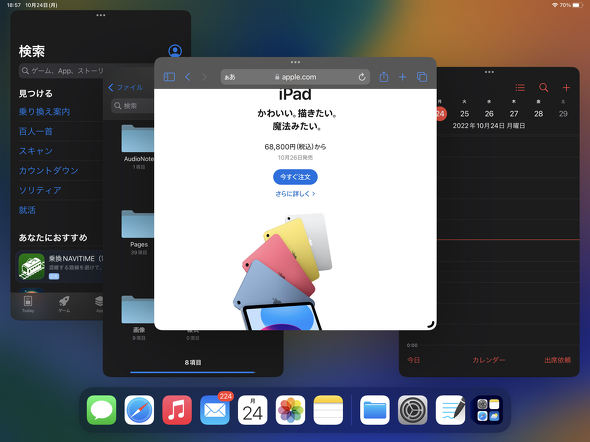Switch to App Store ゲーム tab

click(64, 304)
